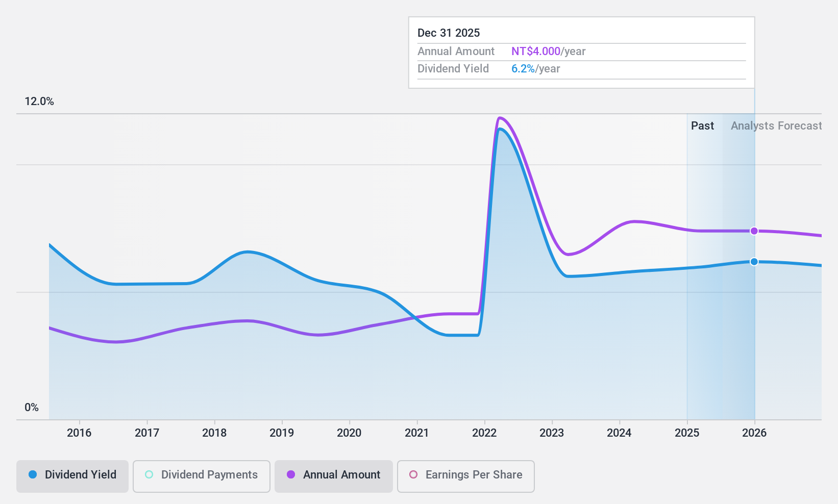Enable the Earnings Per Share series

pyautogui.click(x=466, y=476)
